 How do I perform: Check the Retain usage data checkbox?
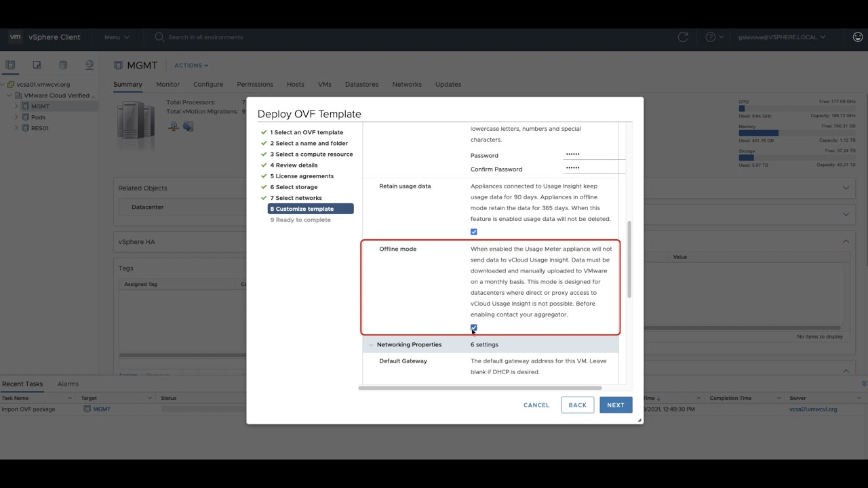[x=473, y=231]
